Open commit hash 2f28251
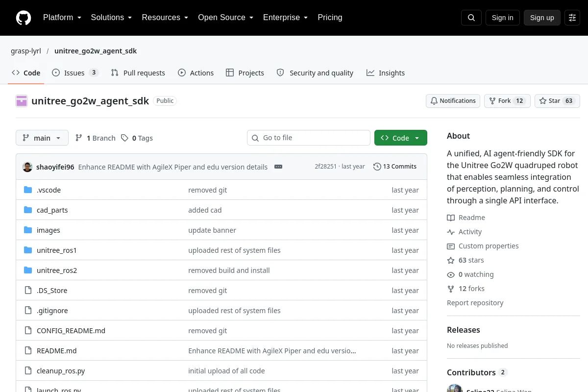This screenshot has width=588, height=392. click(x=325, y=167)
